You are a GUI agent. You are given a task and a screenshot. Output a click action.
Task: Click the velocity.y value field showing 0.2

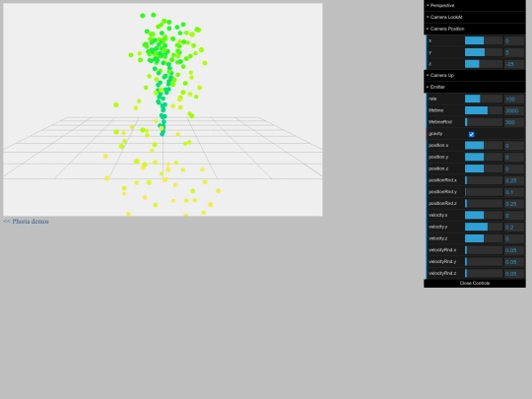[514, 227]
